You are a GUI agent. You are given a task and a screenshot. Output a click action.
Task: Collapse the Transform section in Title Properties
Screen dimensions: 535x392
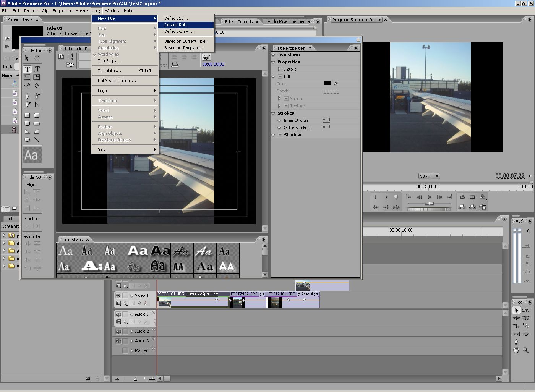[274, 55]
